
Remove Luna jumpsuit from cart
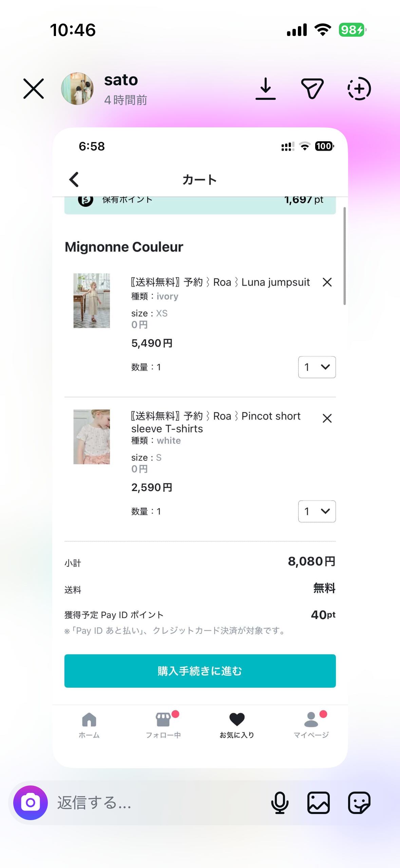pyautogui.click(x=327, y=282)
